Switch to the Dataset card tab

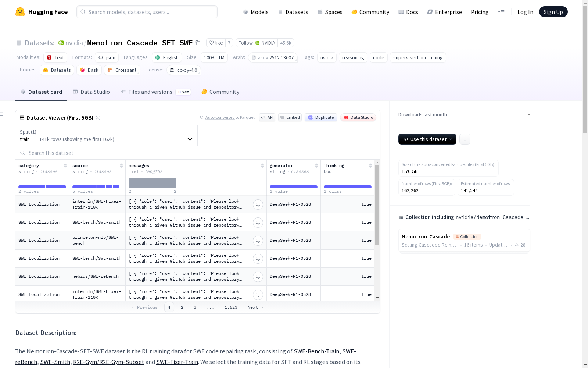[x=41, y=92]
